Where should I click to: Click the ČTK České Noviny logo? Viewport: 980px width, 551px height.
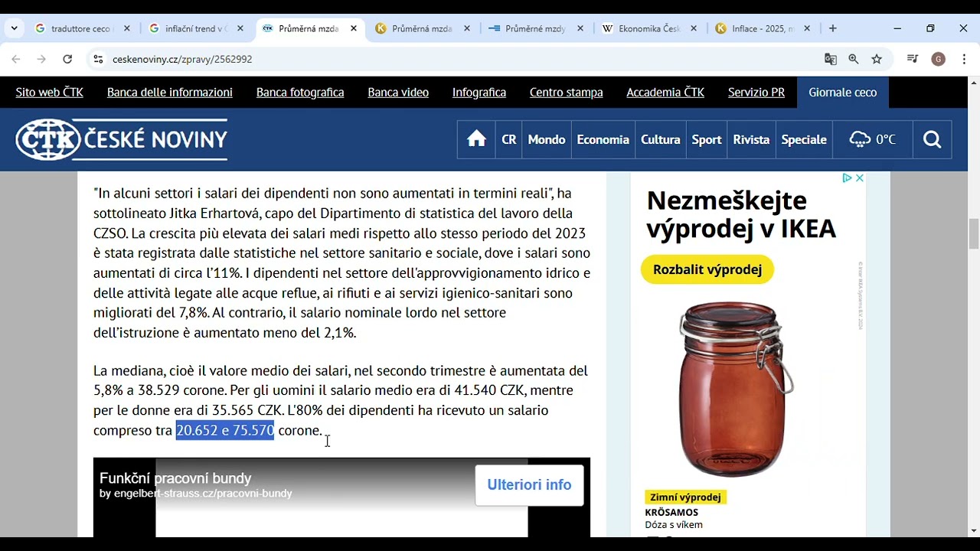122,139
